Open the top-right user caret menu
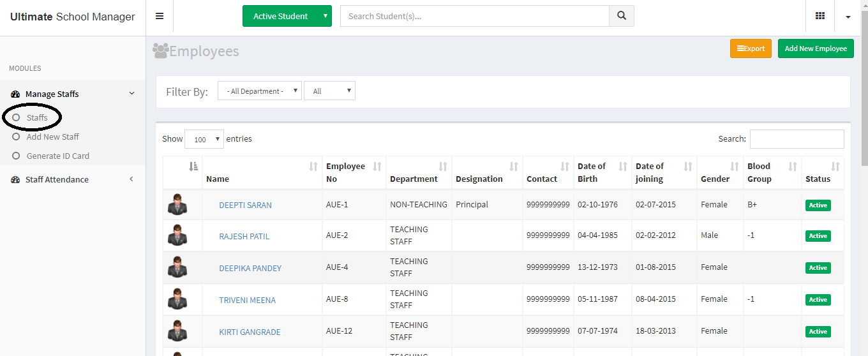This screenshot has height=356, width=868. pos(848,17)
